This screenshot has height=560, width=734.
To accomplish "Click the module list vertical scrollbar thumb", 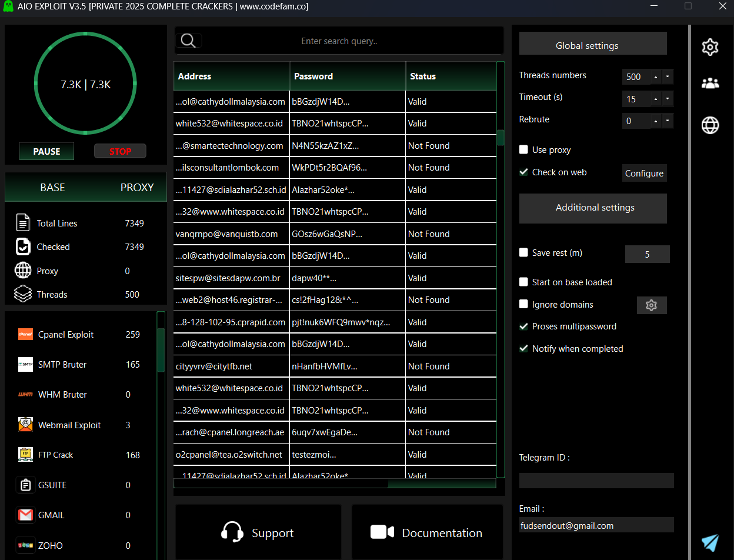I will coord(161,350).
